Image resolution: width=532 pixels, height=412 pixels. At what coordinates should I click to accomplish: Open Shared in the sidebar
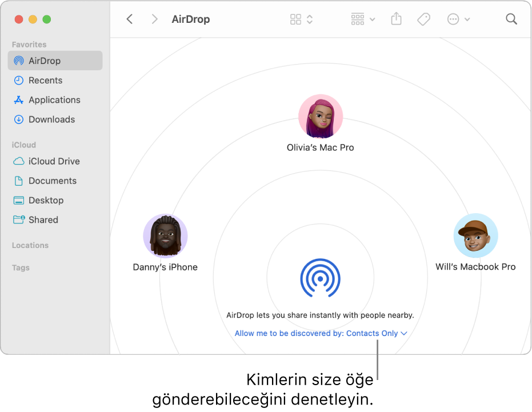pos(55,220)
